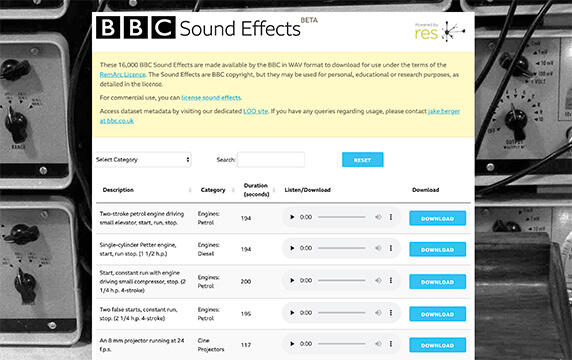Seek in the Petter engine track
Screen dimensions: 572x360
click(341, 248)
